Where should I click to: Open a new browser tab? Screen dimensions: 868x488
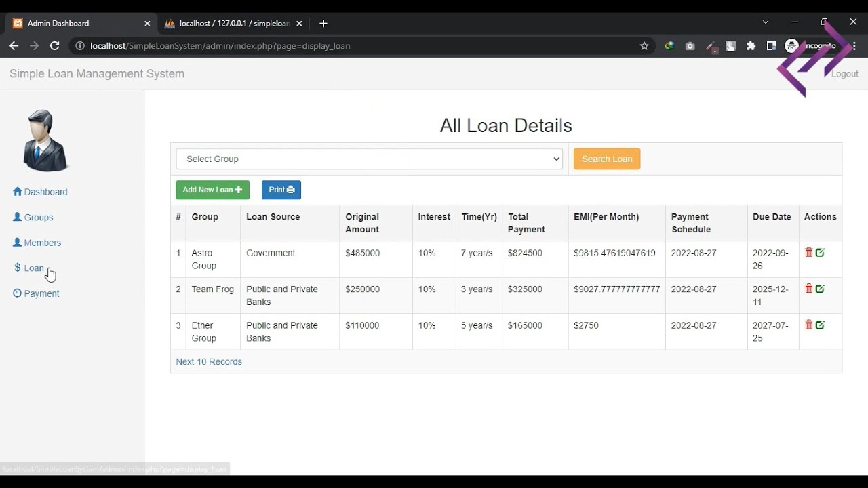[323, 23]
